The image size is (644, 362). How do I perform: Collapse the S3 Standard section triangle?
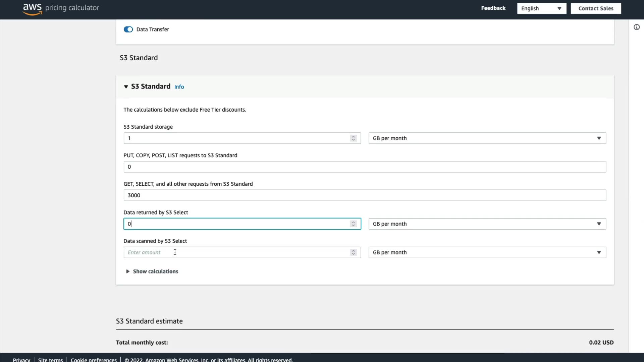(126, 87)
